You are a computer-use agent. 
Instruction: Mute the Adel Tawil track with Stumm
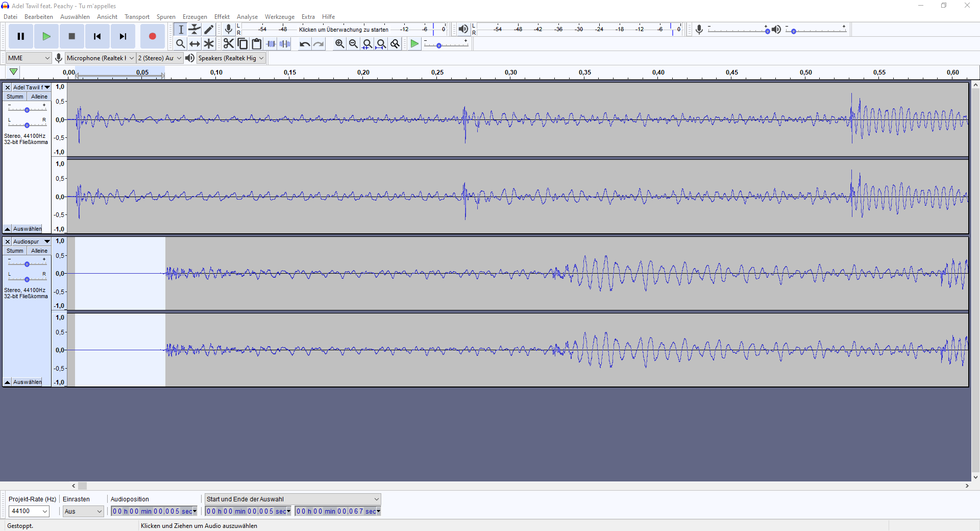point(15,96)
